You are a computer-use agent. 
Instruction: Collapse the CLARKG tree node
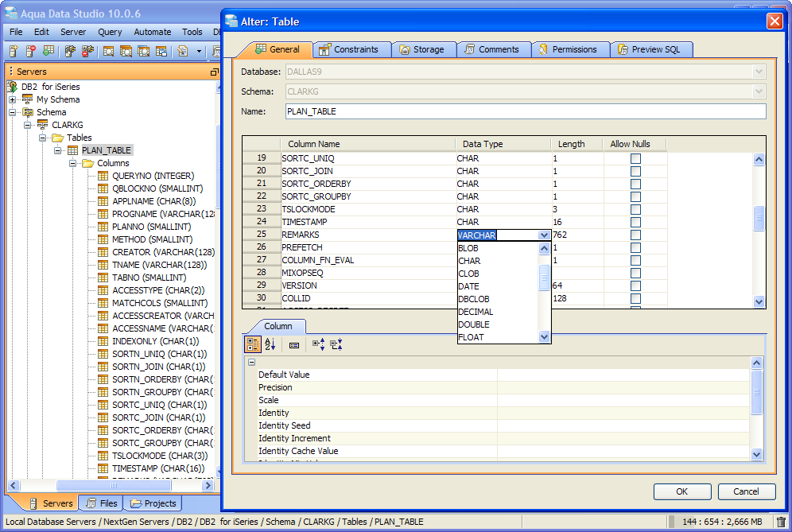[x=28, y=125]
